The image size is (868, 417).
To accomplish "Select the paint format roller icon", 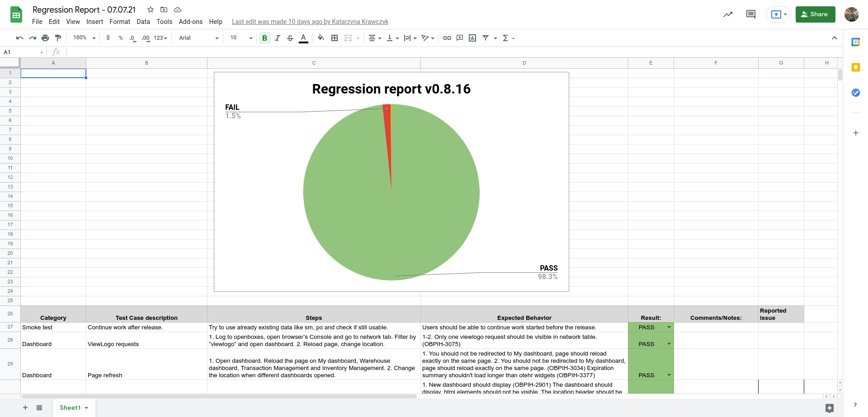I will point(58,38).
